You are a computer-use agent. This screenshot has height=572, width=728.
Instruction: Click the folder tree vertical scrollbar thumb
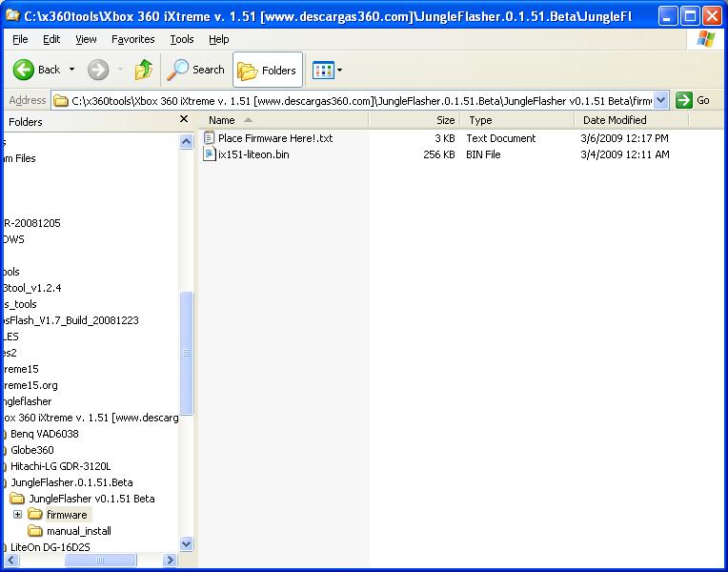186,353
